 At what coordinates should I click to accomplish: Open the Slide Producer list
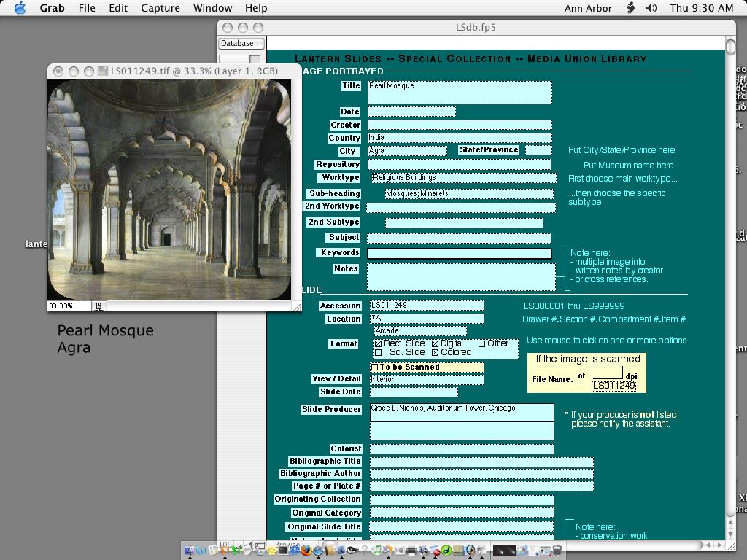point(462,413)
